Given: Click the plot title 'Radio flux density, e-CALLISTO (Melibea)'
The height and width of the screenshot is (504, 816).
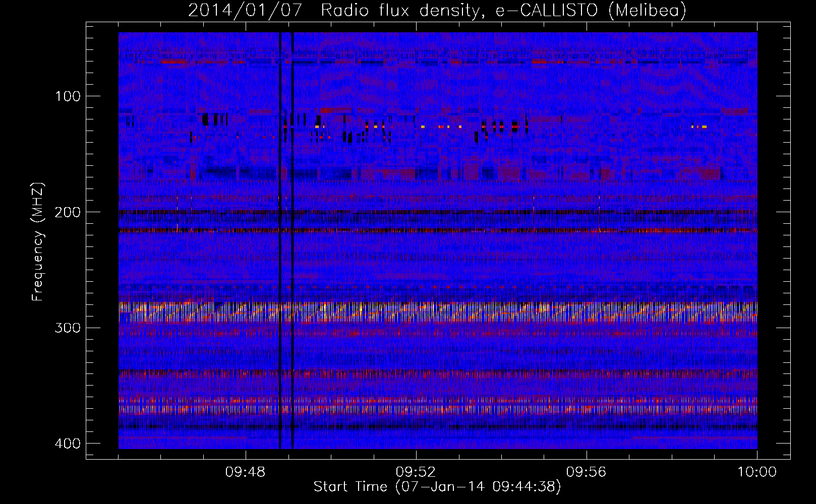Looking at the screenshot, I should click(503, 11).
